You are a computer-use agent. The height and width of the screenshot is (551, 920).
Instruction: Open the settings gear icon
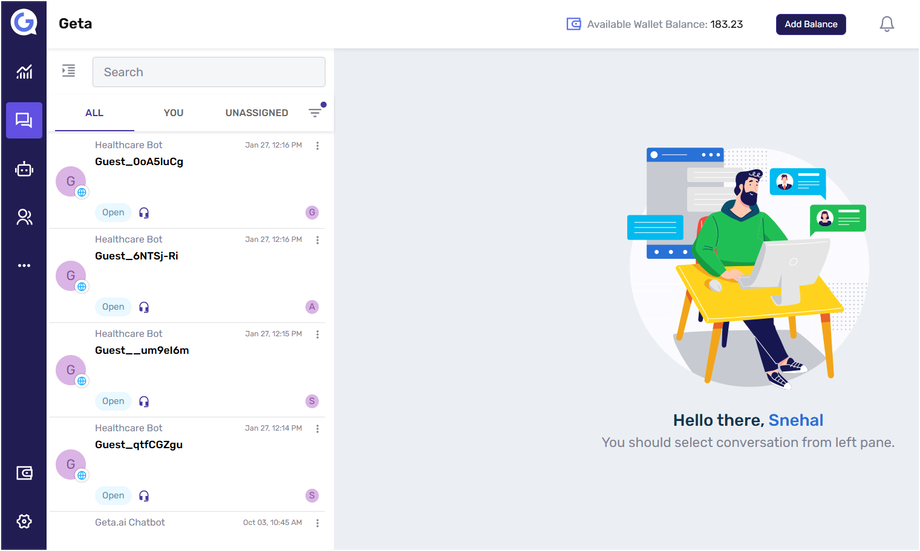coord(24,521)
